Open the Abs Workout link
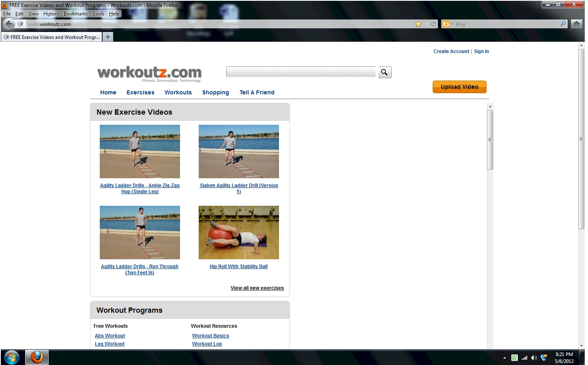The height and width of the screenshot is (365, 588). click(x=110, y=336)
